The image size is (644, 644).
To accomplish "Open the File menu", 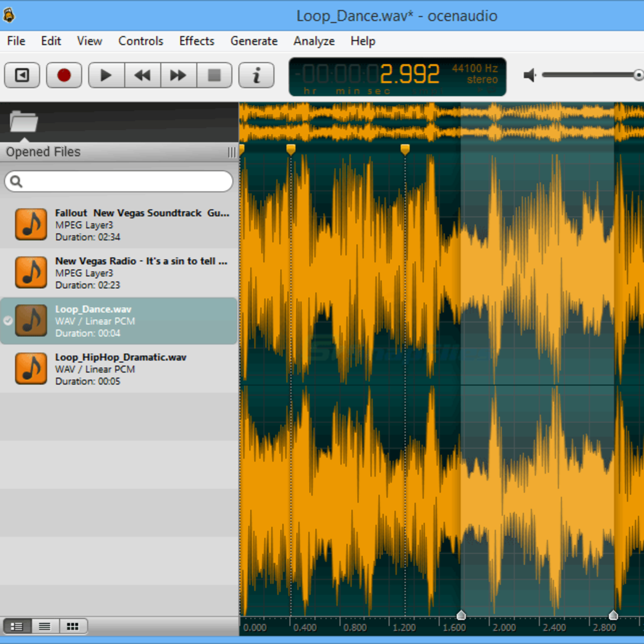I will [16, 41].
